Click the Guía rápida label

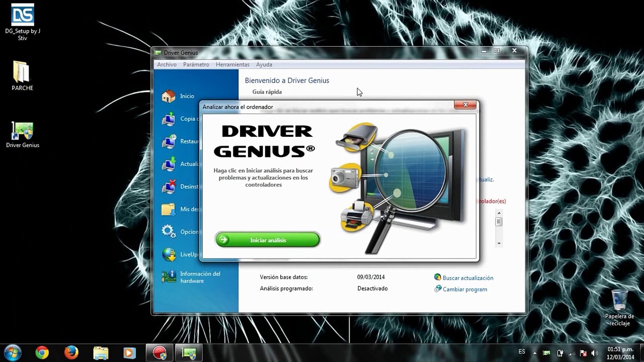pyautogui.click(x=267, y=92)
